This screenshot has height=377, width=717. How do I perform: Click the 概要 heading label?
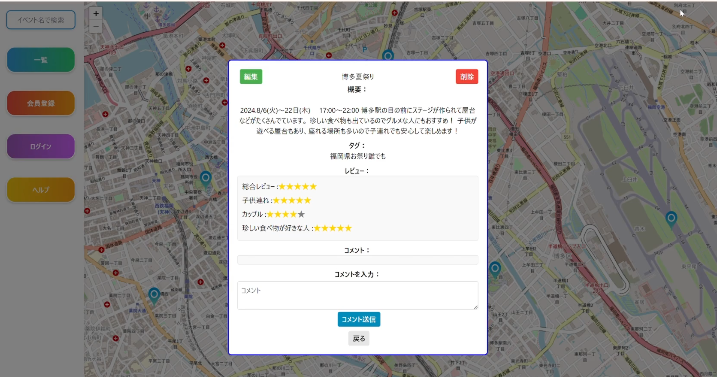pos(357,89)
